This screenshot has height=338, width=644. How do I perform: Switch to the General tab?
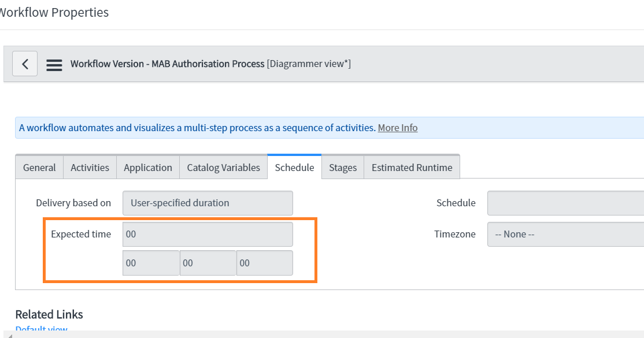(39, 168)
